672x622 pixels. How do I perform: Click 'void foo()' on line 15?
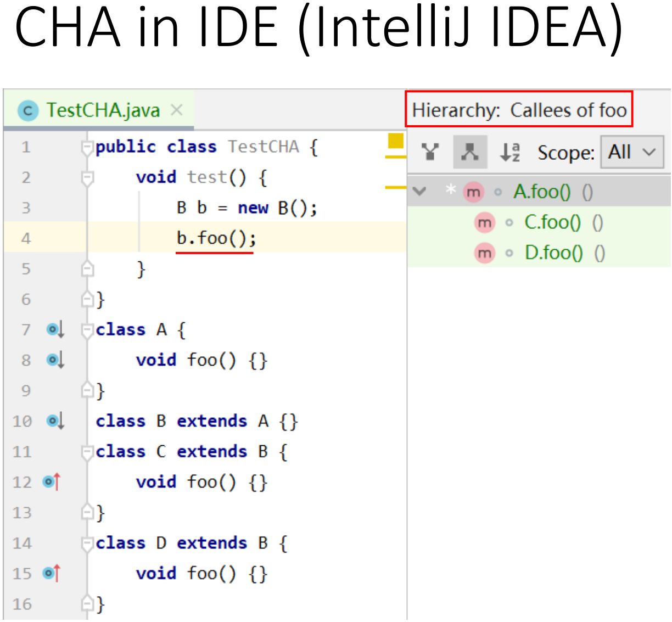coord(186,573)
